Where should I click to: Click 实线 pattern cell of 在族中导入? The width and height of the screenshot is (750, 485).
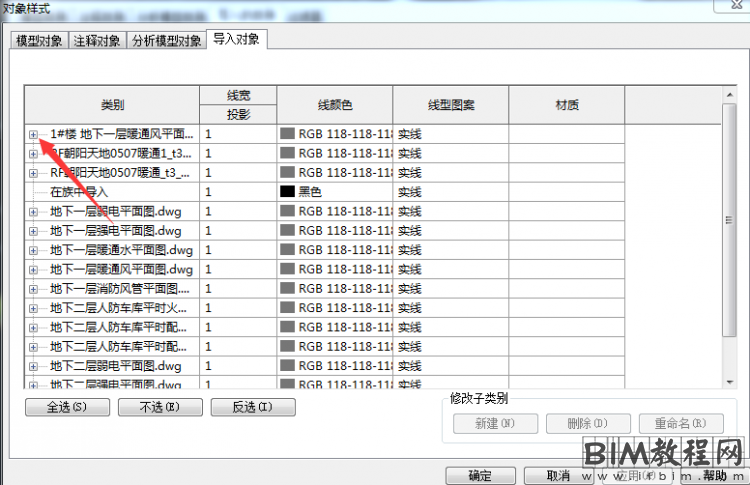coord(451,192)
